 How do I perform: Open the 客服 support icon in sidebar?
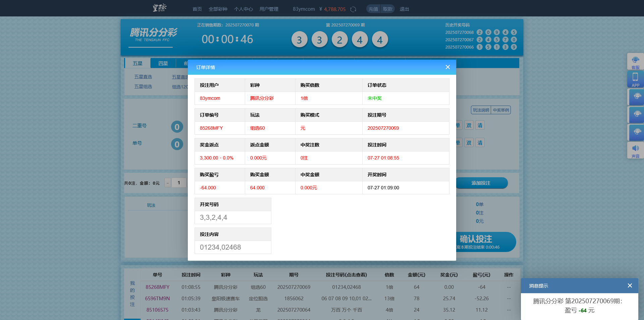click(x=635, y=62)
